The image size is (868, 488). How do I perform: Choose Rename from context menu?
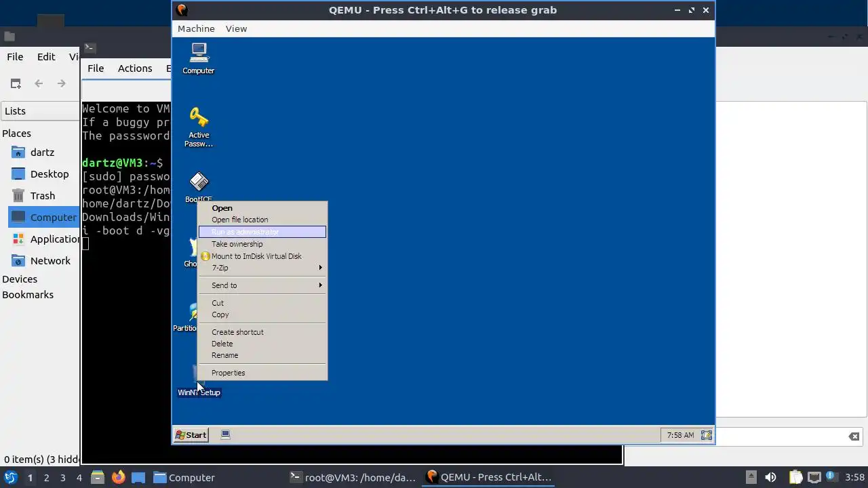tap(262, 355)
